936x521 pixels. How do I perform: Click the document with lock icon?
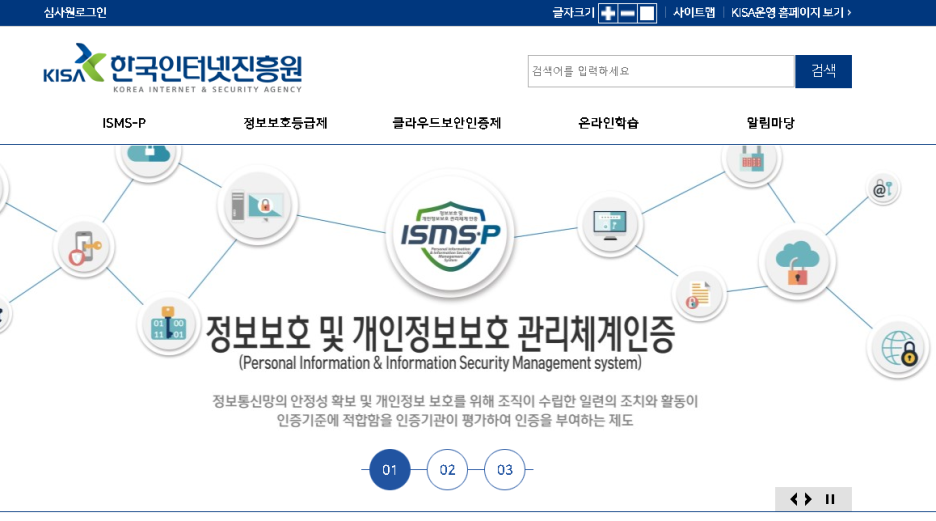tap(698, 295)
